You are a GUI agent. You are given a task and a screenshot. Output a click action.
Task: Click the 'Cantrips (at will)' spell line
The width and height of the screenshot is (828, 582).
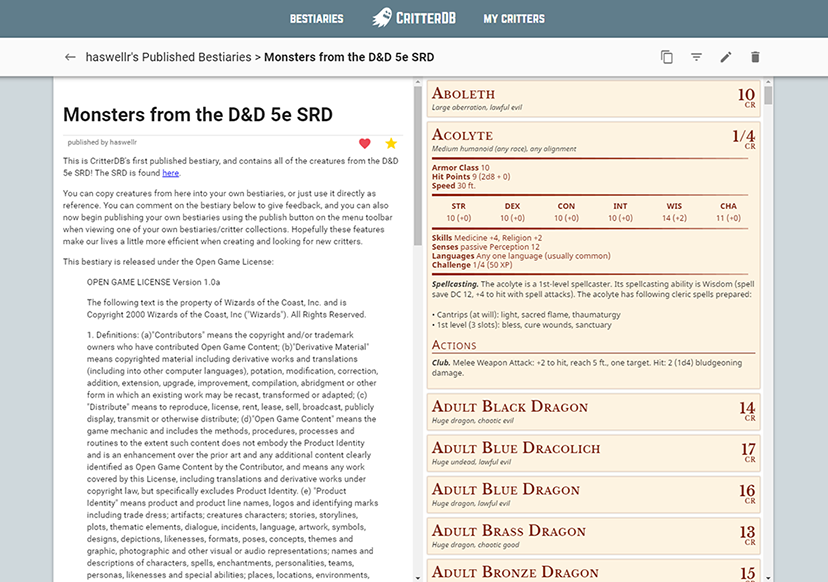coord(526,314)
